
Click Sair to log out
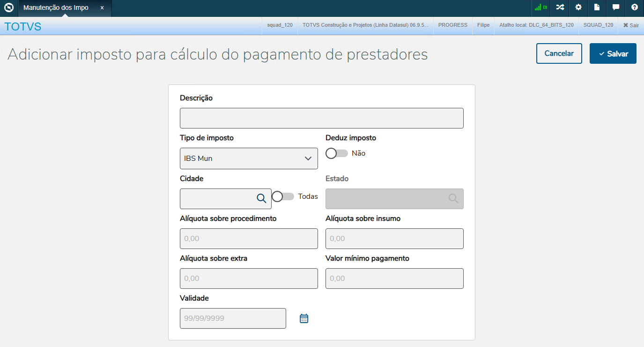631,25
